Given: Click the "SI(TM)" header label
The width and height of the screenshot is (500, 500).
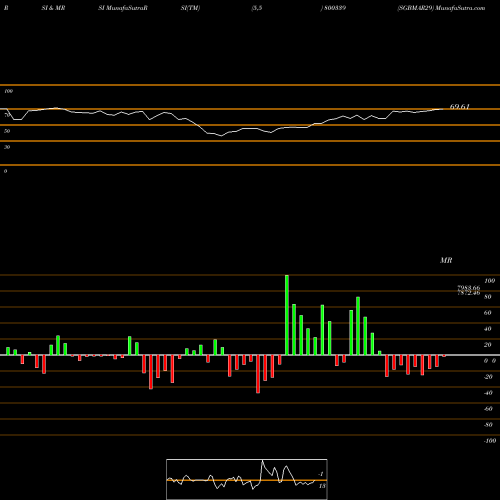Looking at the screenshot, I should (x=190, y=8).
